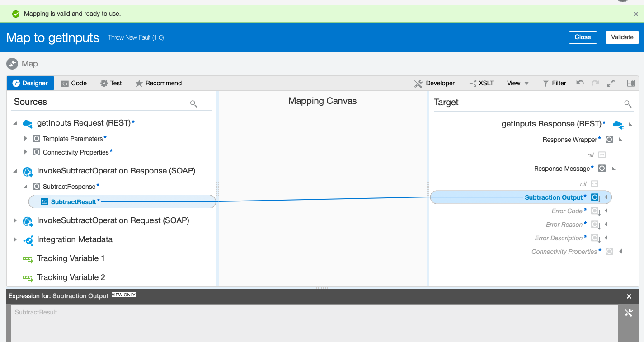Viewport: 644px width, 342px height.
Task: Click the Redo arrow icon
Action: point(595,83)
